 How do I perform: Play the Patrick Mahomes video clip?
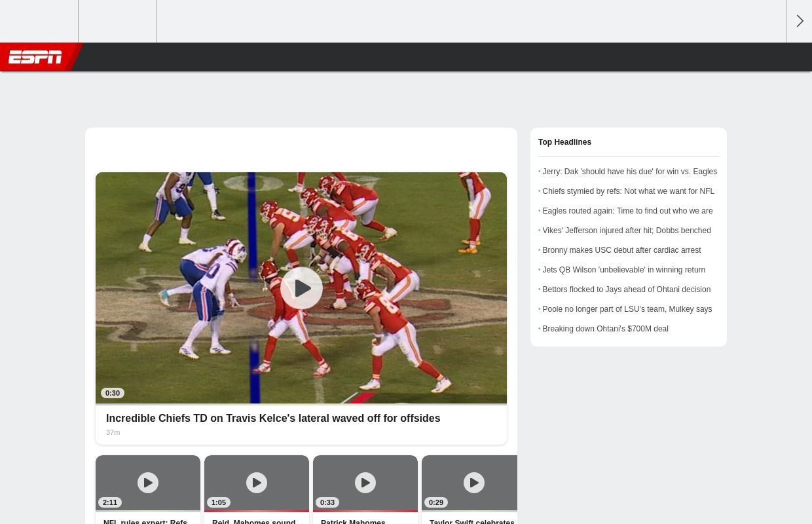[x=365, y=483]
